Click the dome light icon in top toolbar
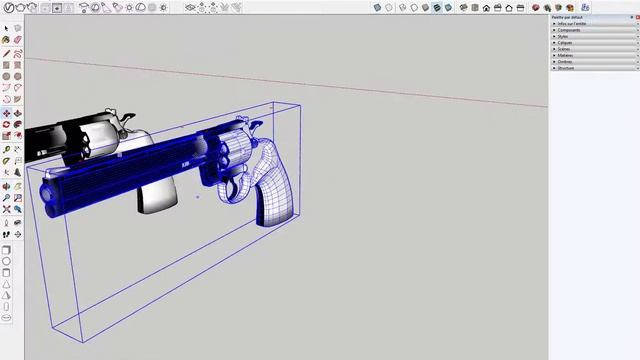Image resolution: width=640 pixels, height=360 pixels. point(140,7)
